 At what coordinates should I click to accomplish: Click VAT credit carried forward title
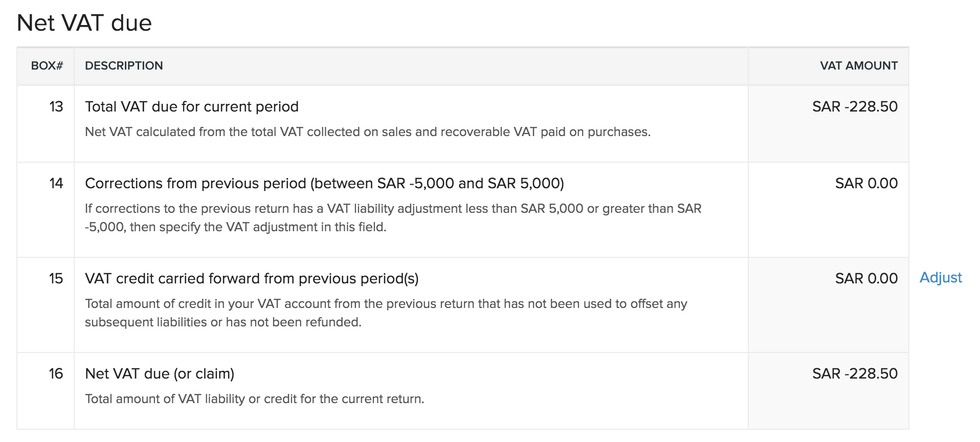pyautogui.click(x=252, y=279)
